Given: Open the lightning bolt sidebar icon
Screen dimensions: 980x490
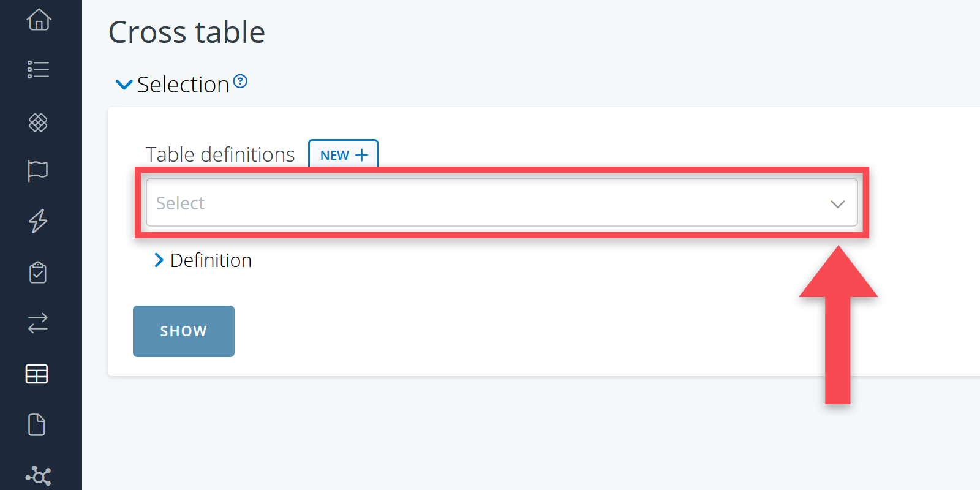Looking at the screenshot, I should 38,221.
